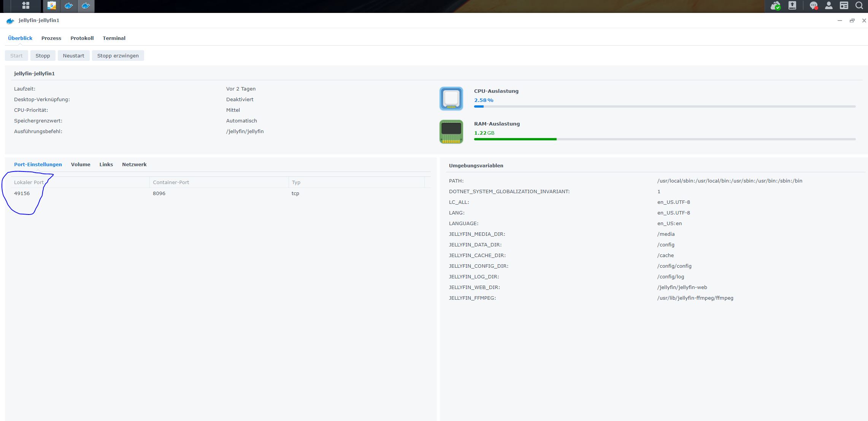
Task: Click the LANGUAGE value en_US:en
Action: pyautogui.click(x=669, y=223)
